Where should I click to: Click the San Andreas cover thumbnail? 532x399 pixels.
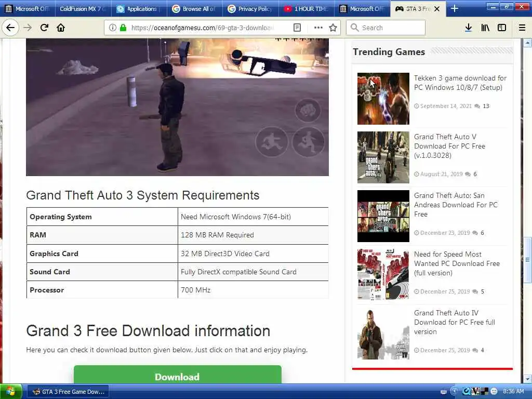383,216
